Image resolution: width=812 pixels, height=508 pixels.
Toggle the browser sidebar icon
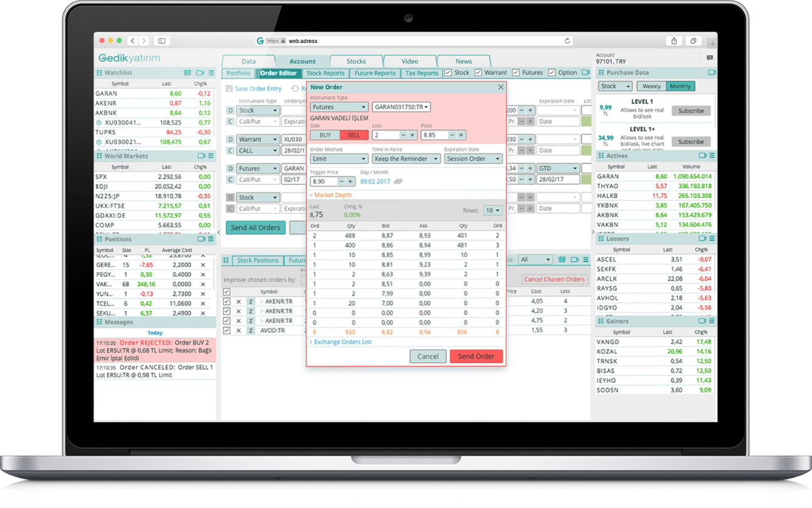[162, 41]
